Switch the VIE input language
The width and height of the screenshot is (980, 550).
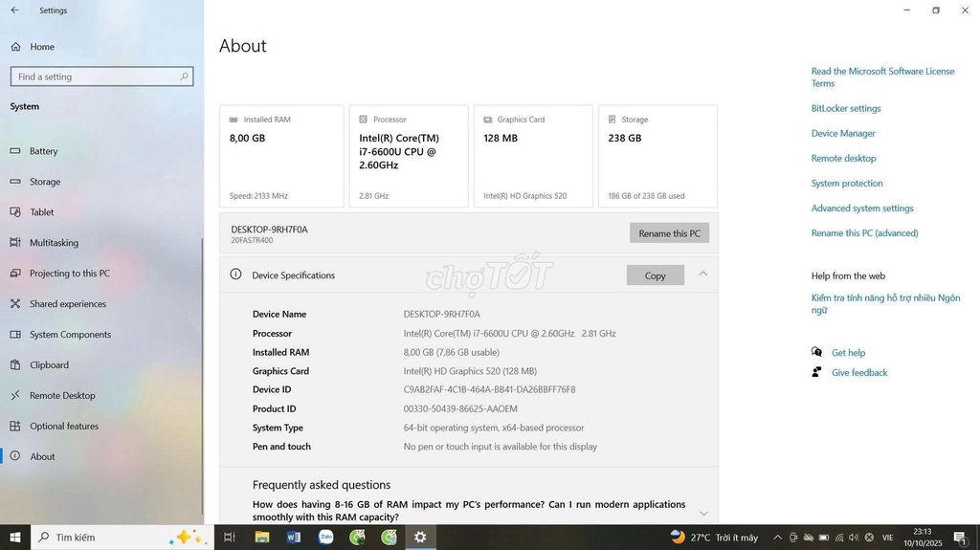click(x=887, y=538)
